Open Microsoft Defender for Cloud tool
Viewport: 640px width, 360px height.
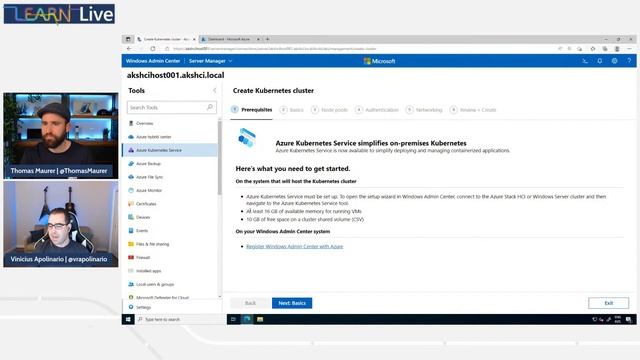[x=171, y=297]
